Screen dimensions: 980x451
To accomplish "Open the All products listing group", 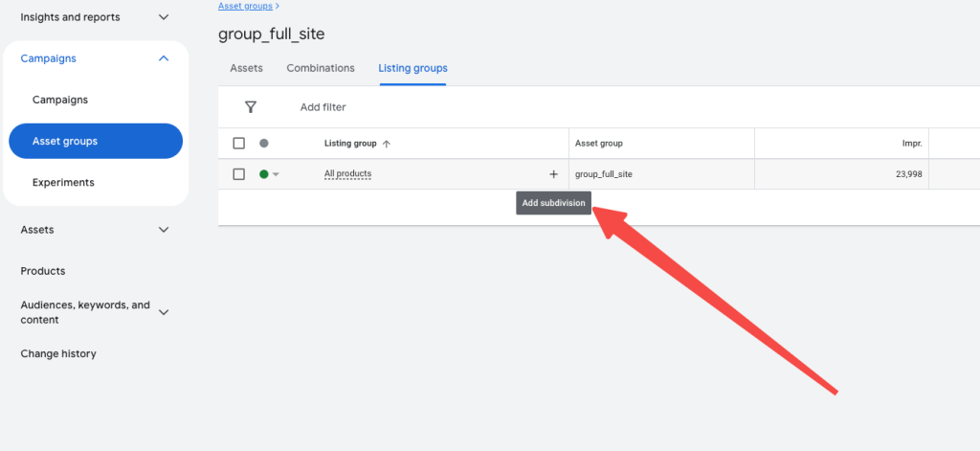I will [347, 174].
